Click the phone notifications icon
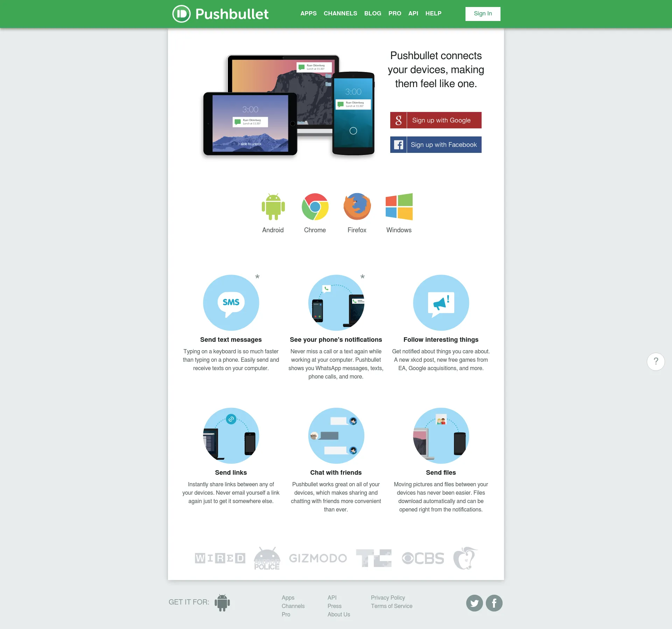The image size is (672, 629). pyautogui.click(x=335, y=303)
